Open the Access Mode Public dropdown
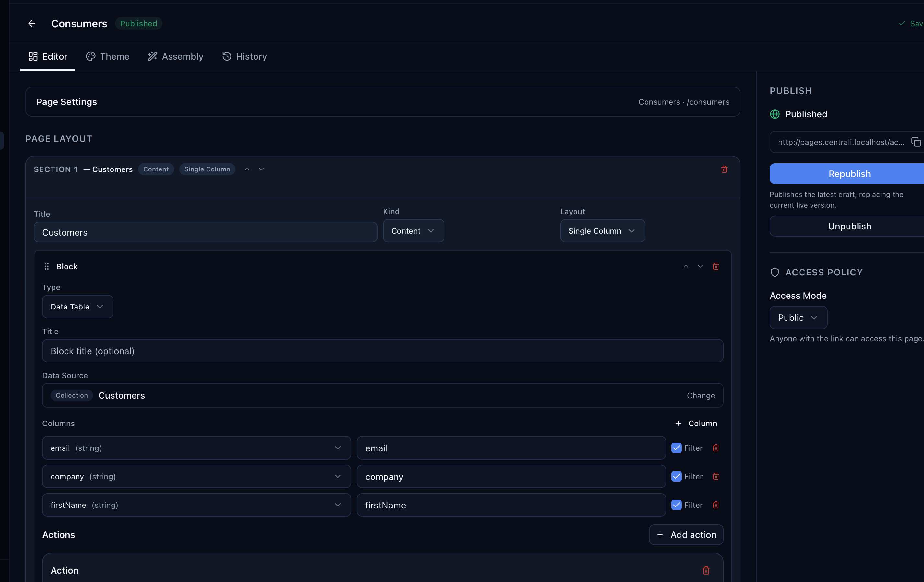This screenshot has width=924, height=582. click(798, 317)
